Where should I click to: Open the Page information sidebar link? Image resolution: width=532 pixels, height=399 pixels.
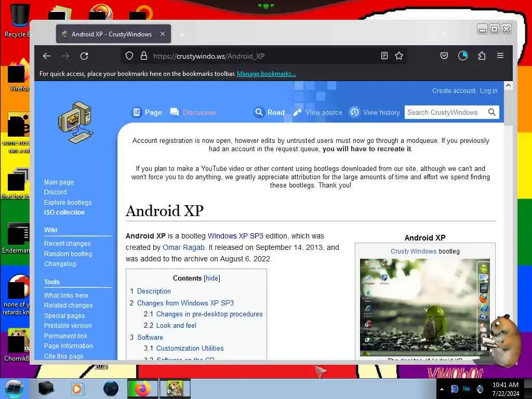(x=68, y=345)
